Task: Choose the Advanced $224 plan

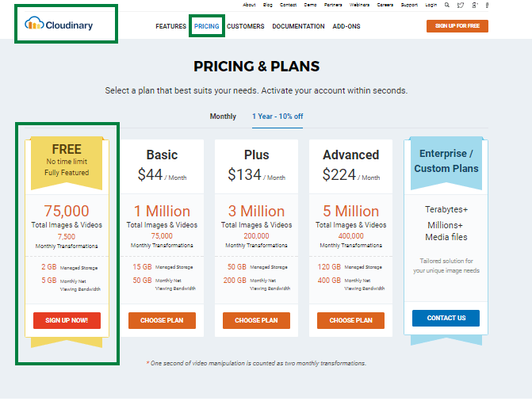Action: (x=350, y=320)
